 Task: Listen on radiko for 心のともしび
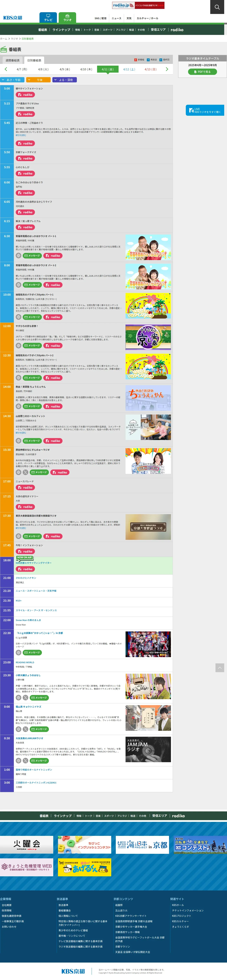pyautogui.click(x=25, y=173)
